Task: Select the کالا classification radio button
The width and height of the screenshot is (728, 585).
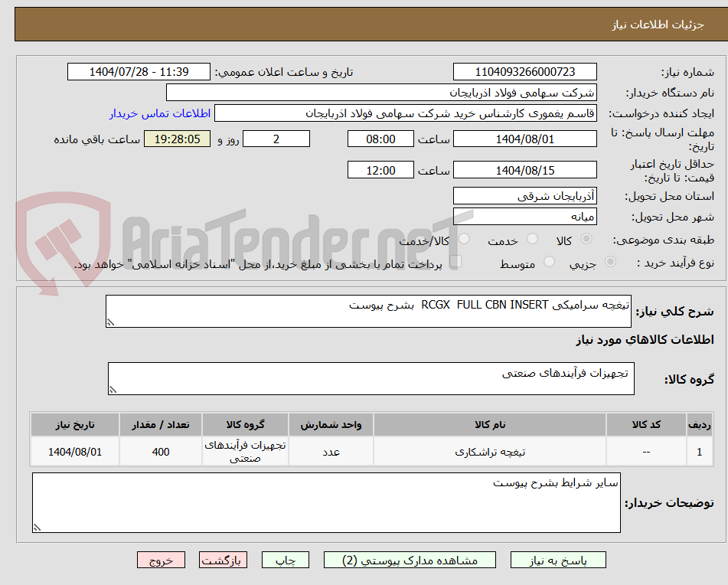Action: 585,237
